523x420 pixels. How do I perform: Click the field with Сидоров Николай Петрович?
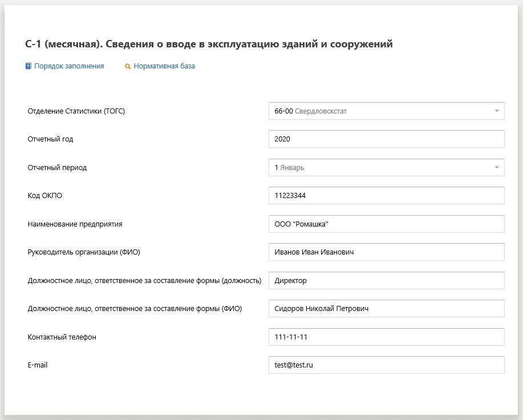tap(387, 309)
